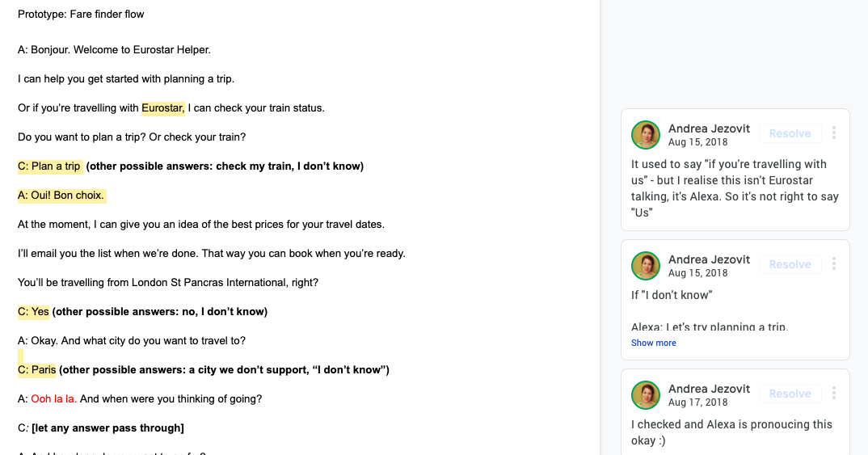The height and width of the screenshot is (455, 868).
Task: Expand comment with "Show more" link
Action: pyautogui.click(x=654, y=343)
